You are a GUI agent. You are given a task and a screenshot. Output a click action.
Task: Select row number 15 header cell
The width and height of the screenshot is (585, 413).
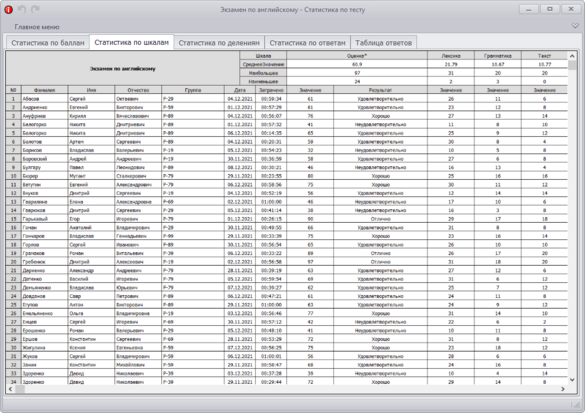click(x=13, y=219)
